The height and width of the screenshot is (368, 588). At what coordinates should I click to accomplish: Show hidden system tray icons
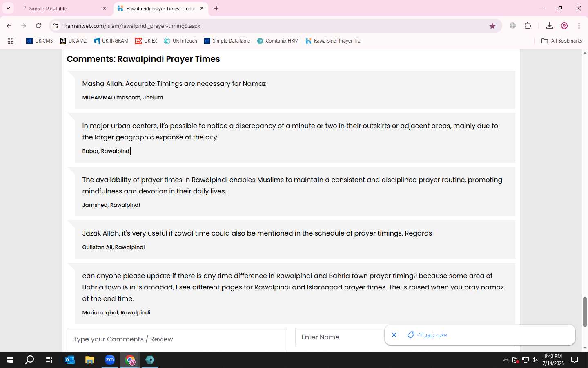pos(506,360)
